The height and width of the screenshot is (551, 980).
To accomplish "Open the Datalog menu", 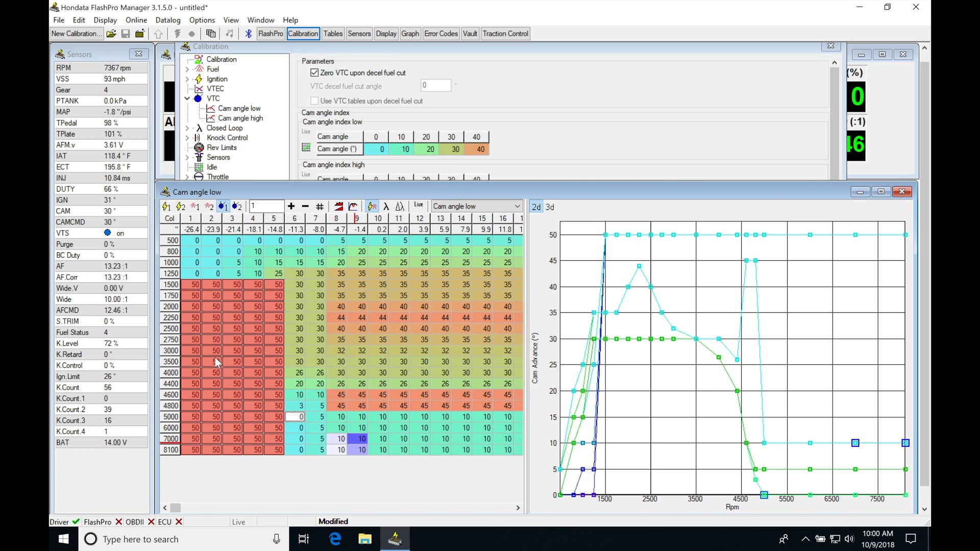I will pos(167,20).
